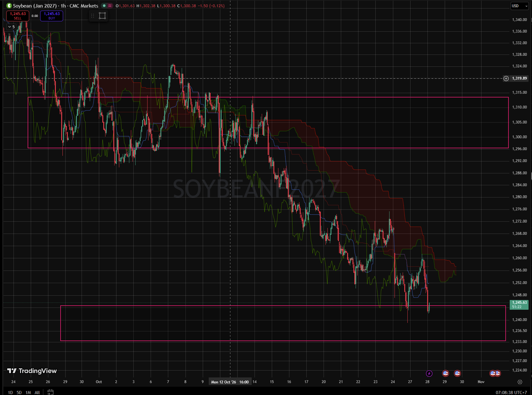Open chart settings hexagon gear icon
Screen dimensions: 532x395
tap(520, 382)
